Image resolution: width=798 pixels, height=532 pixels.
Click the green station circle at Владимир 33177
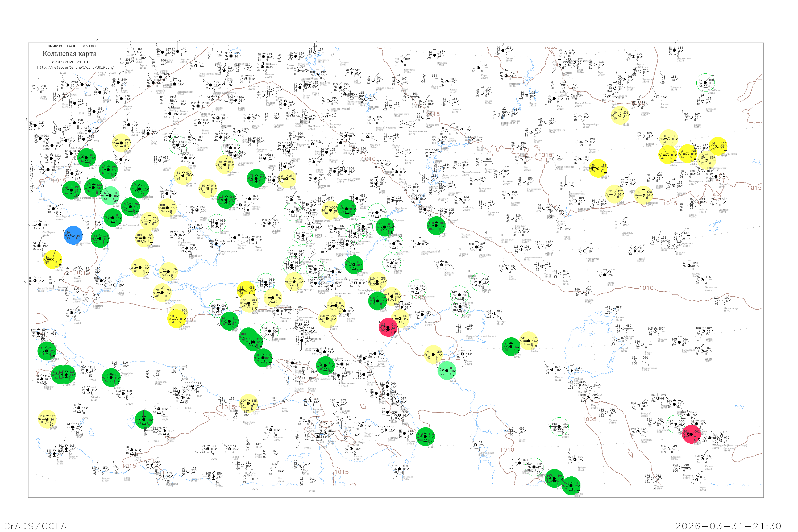[86, 157]
